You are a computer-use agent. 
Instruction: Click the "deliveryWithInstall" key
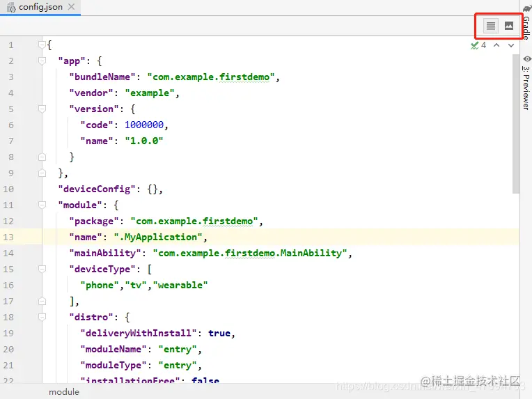139,333
